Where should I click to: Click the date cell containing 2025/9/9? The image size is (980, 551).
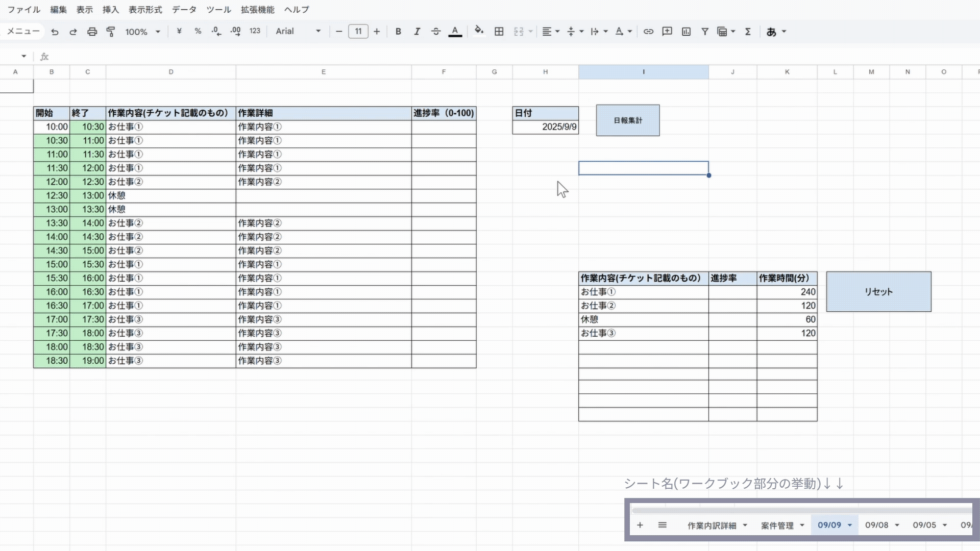tap(545, 127)
